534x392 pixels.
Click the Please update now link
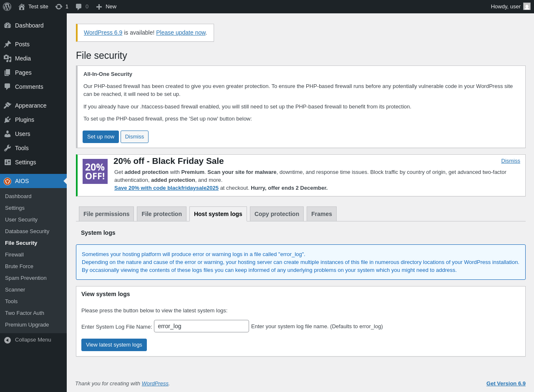tap(181, 33)
